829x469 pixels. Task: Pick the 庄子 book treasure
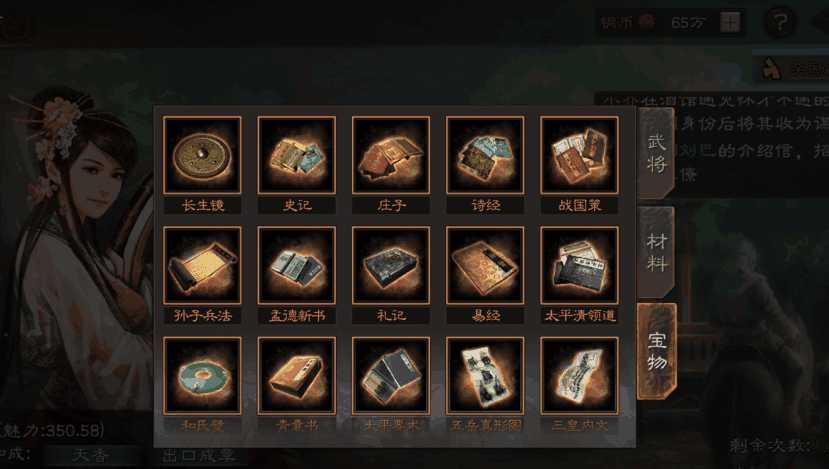[391, 155]
